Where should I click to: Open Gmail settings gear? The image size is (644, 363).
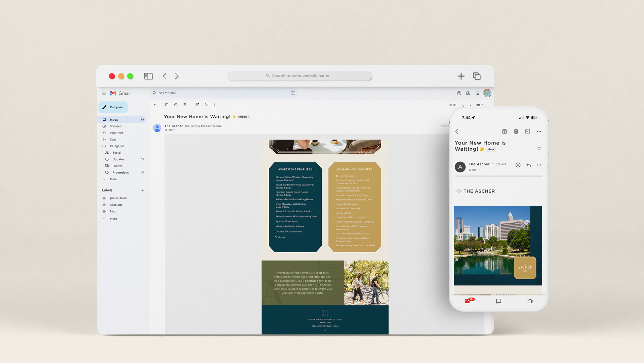coord(468,93)
